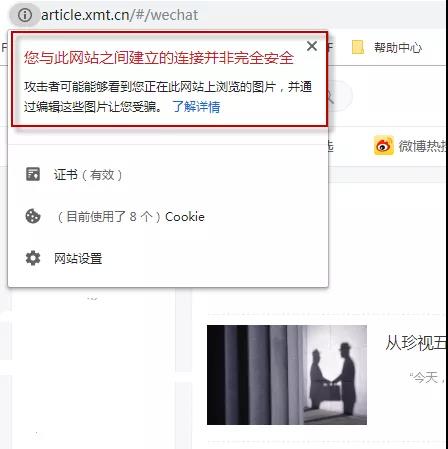Screen dimensions: 448x449
Task: Select the 微博热 tab label
Action: 423,146
